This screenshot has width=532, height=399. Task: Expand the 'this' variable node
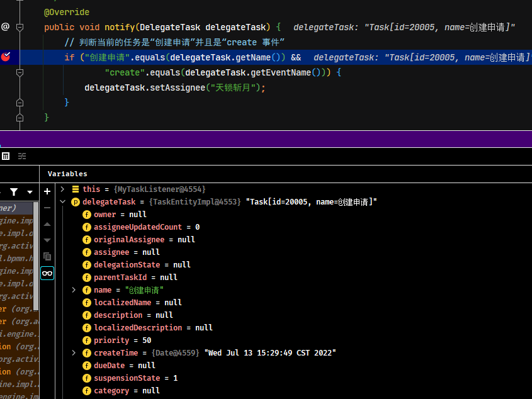(62, 189)
